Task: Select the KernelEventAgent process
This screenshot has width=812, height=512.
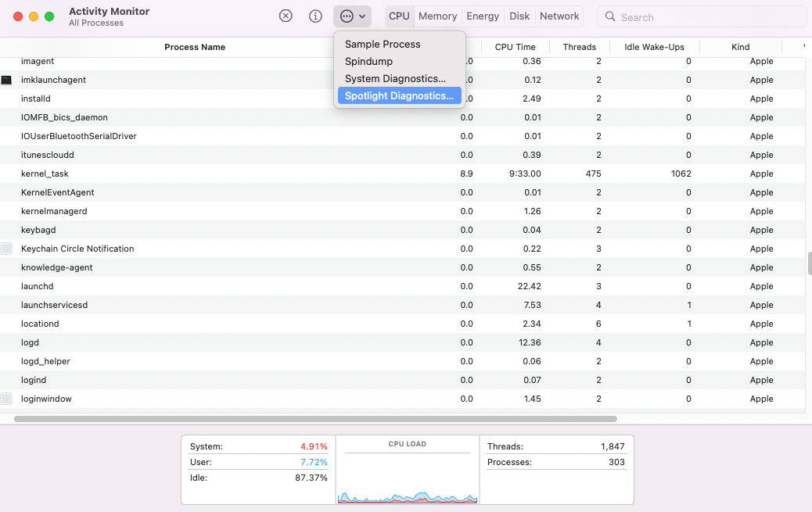Action: [x=57, y=192]
